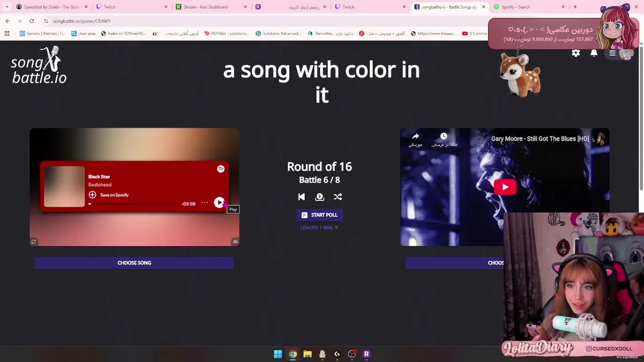Click the YouTube channel avatar on the video
Screen dimensions: 644x362
tap(600, 139)
